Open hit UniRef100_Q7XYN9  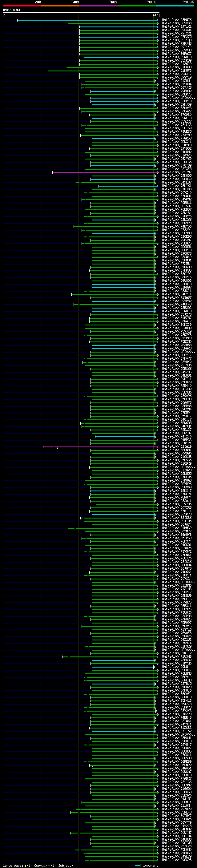pyautogui.click(x=177, y=135)
